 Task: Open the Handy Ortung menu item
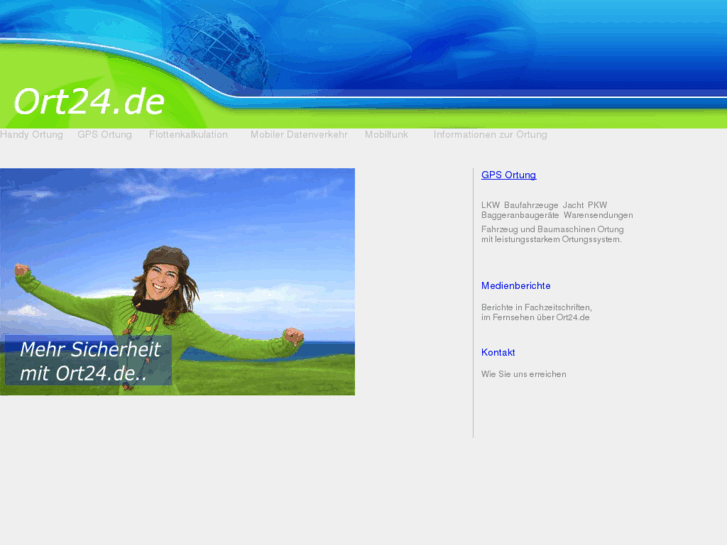click(32, 135)
